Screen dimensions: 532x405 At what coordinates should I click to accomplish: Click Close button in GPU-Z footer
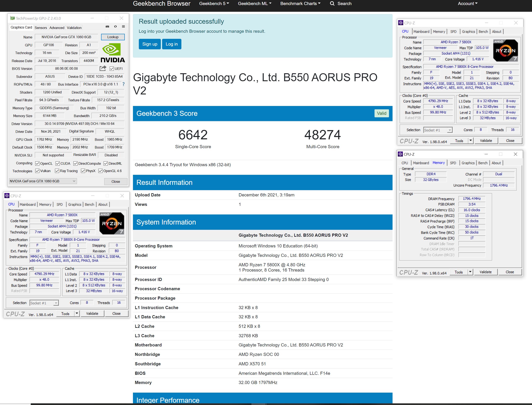[116, 182]
